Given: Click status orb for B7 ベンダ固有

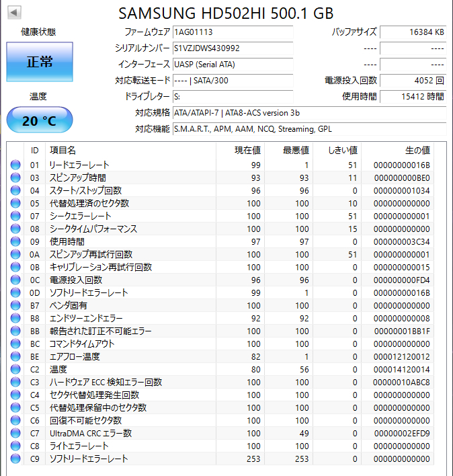Looking at the screenshot, I should coord(15,305).
